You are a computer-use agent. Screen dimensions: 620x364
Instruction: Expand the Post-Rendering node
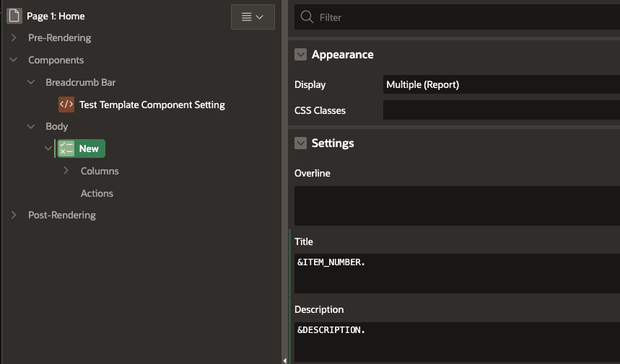click(14, 215)
